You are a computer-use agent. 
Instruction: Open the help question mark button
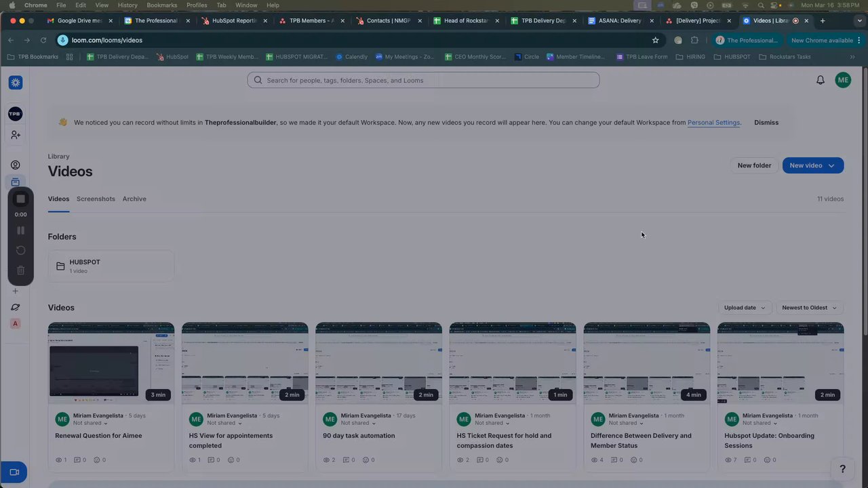point(842,469)
